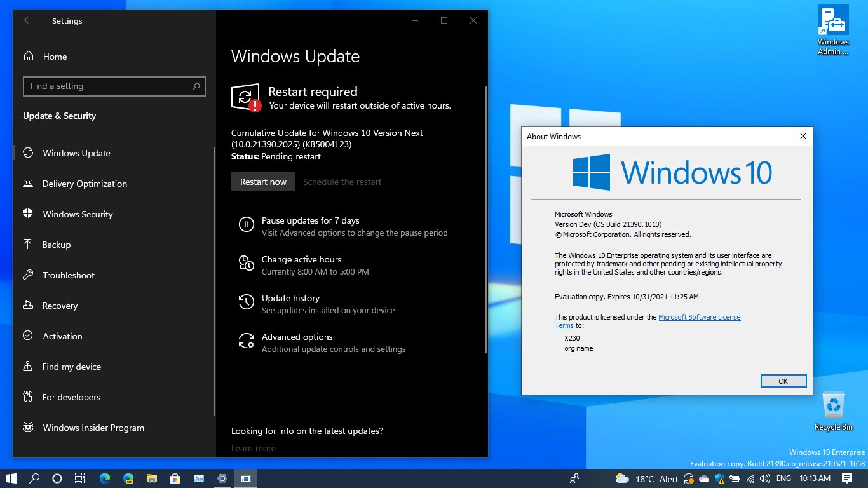Image resolution: width=868 pixels, height=488 pixels.
Task: Click the Advanced options gear-arrows icon
Action: click(246, 341)
